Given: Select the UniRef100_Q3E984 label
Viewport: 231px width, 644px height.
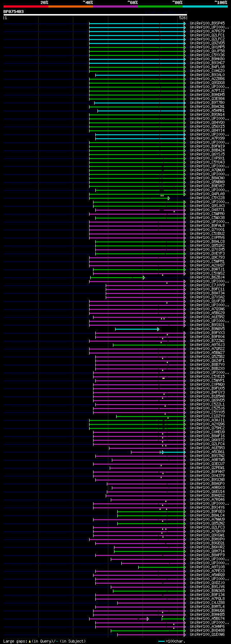Looking at the screenshot, I should pos(207,98).
